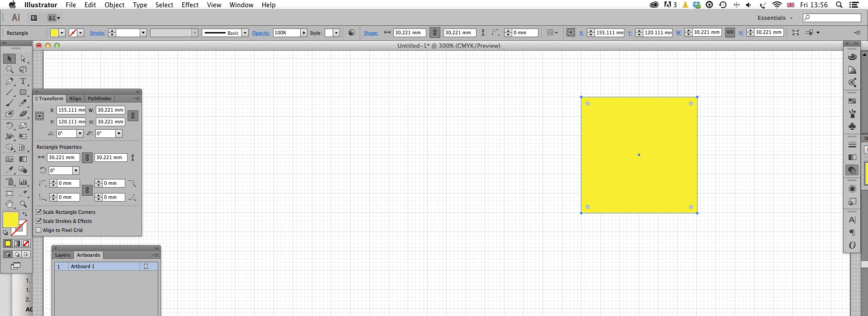Open Essentials workspace switcher
Image resolution: width=868 pixels, height=316 pixels.
coord(775,18)
